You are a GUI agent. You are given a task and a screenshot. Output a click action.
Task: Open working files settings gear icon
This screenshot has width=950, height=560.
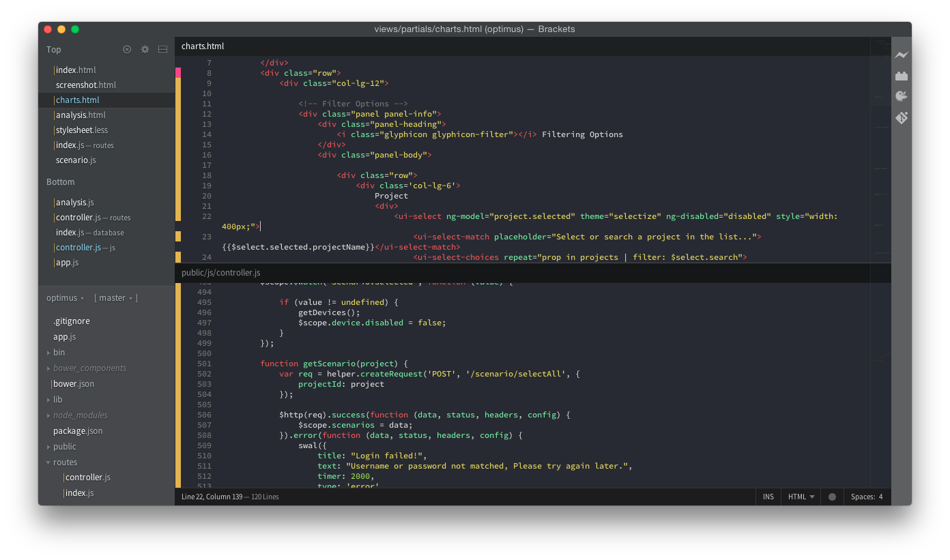point(145,49)
